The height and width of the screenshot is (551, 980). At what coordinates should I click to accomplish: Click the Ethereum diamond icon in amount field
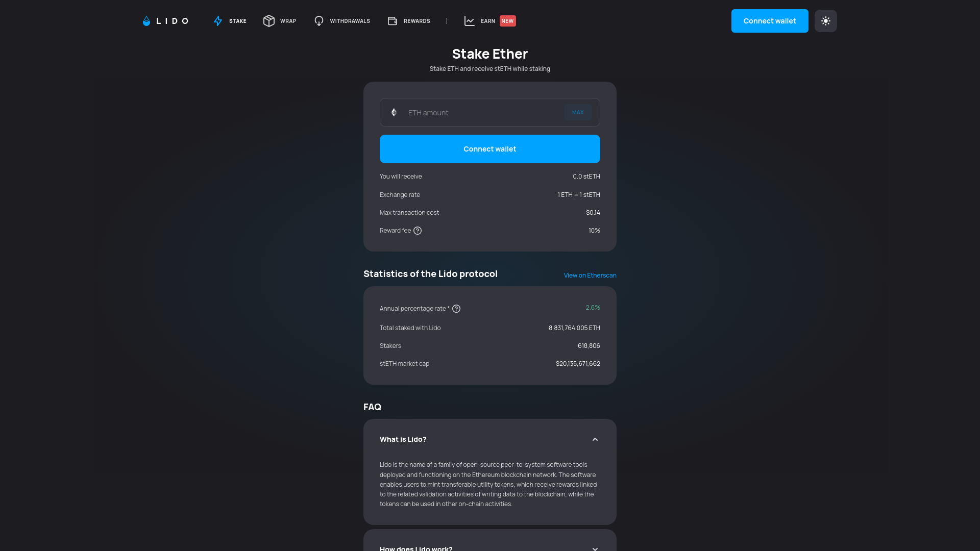coord(394,112)
